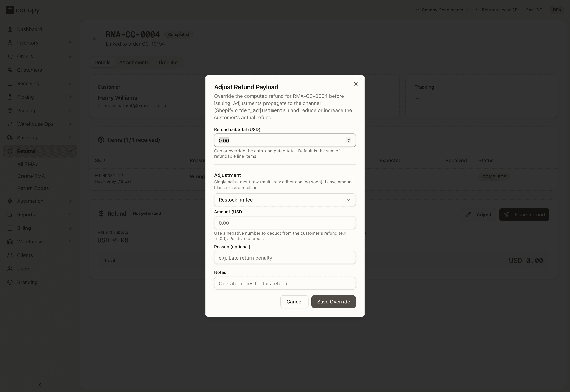The height and width of the screenshot is (392, 570).
Task: Click HOTHONEY-12 SKU text
Action: pyautogui.click(x=109, y=176)
